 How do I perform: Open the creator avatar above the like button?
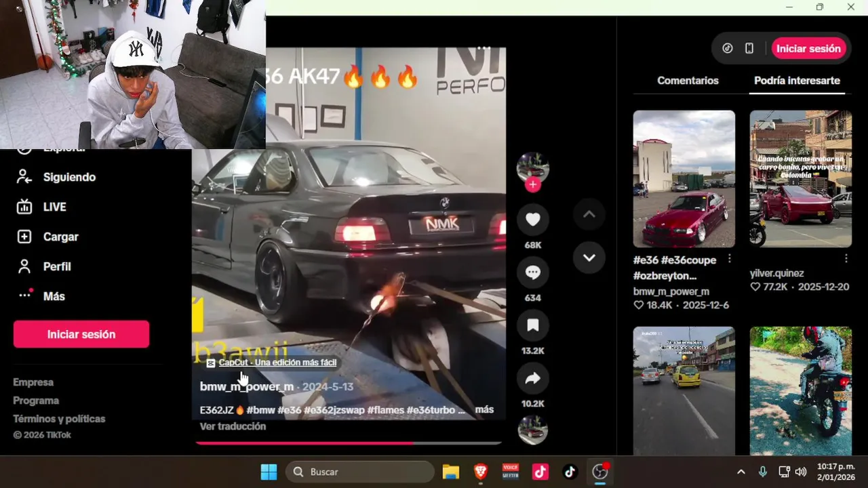(x=533, y=167)
